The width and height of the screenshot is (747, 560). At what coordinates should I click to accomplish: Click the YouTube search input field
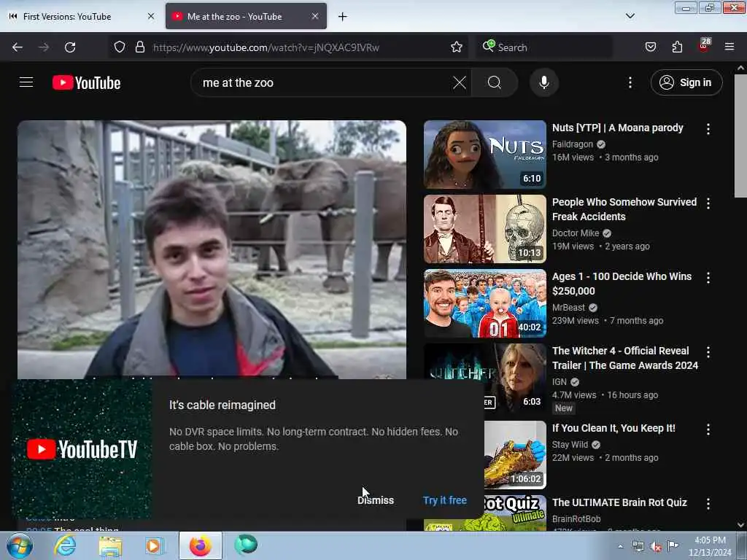(324, 82)
